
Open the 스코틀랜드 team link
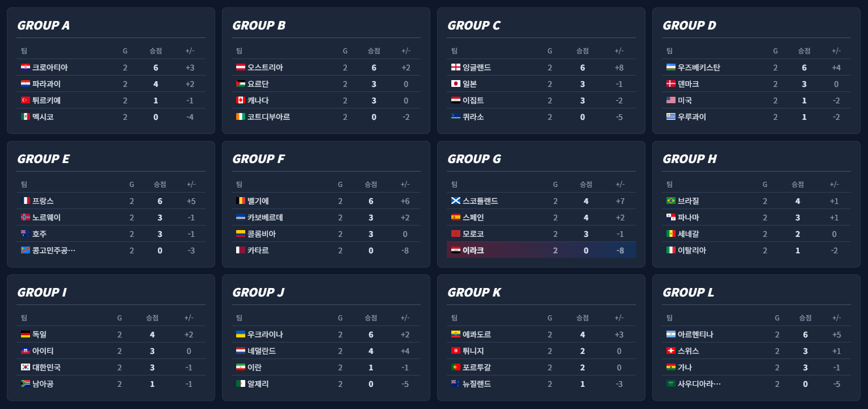coord(480,201)
